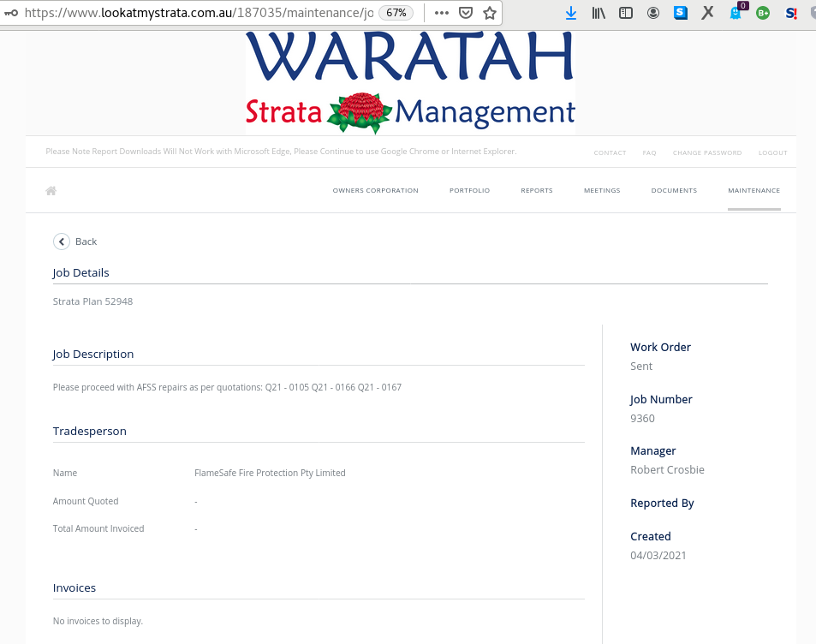This screenshot has height=644, width=816.
Task: Click the green B+ extension icon
Action: pyautogui.click(x=763, y=13)
